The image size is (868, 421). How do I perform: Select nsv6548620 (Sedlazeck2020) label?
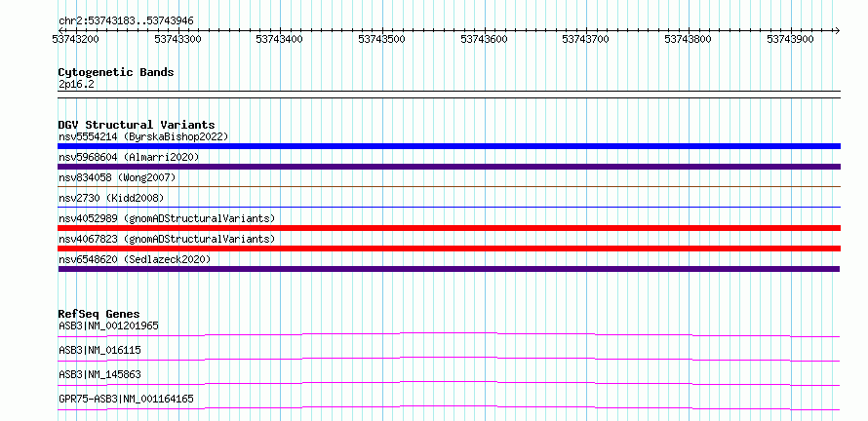pyautogui.click(x=135, y=259)
